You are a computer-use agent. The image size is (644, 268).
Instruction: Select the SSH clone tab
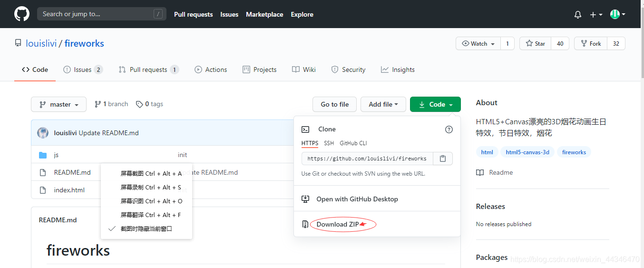pyautogui.click(x=329, y=143)
